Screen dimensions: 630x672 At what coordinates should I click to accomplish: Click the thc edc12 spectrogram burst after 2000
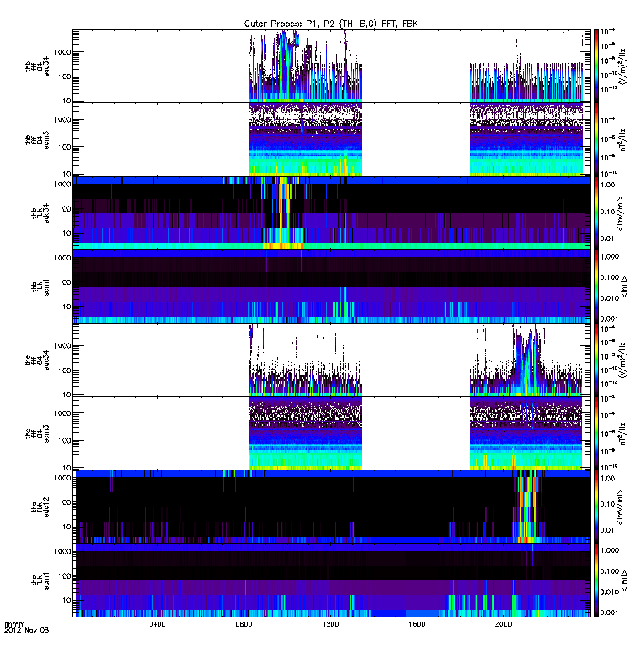[528, 508]
